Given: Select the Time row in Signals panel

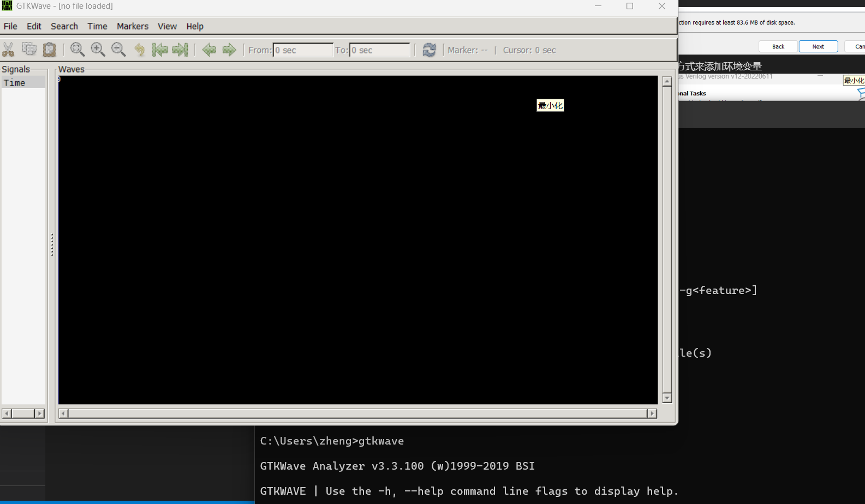Looking at the screenshot, I should point(23,82).
